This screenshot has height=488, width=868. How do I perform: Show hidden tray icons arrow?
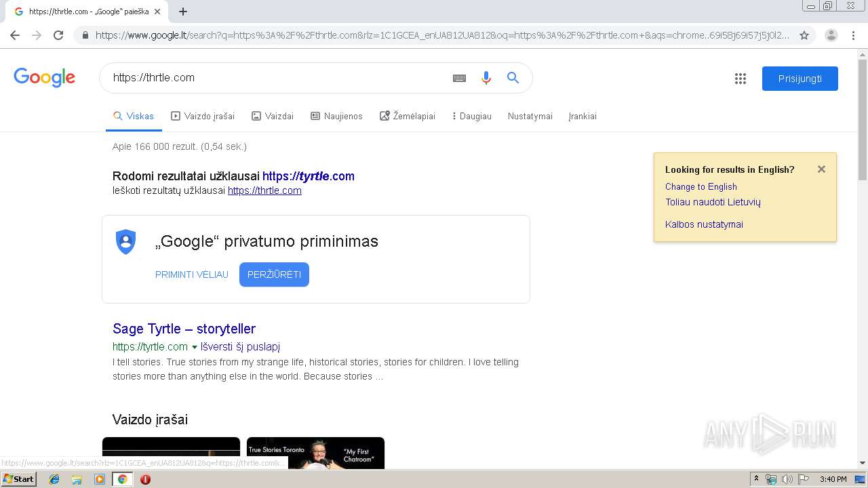click(756, 479)
